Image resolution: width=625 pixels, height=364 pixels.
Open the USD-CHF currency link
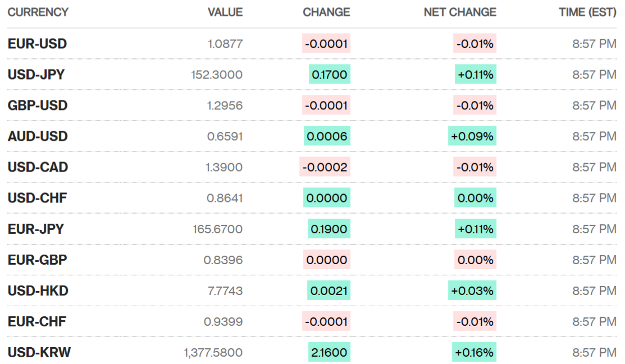coord(37,198)
